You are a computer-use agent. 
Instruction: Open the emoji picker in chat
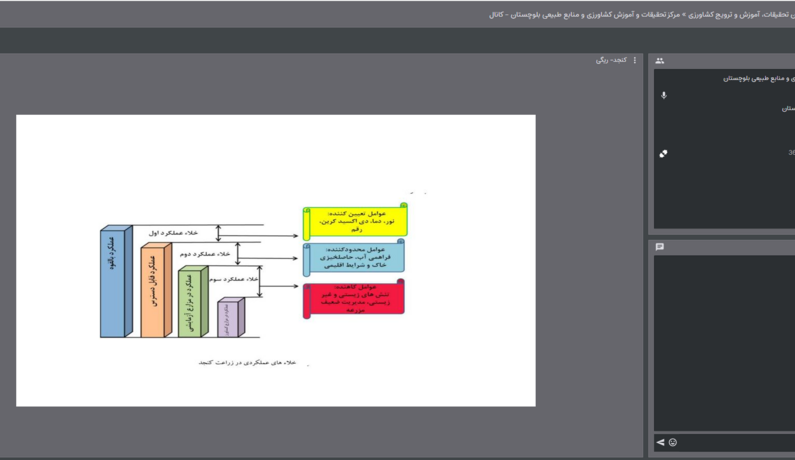(673, 442)
